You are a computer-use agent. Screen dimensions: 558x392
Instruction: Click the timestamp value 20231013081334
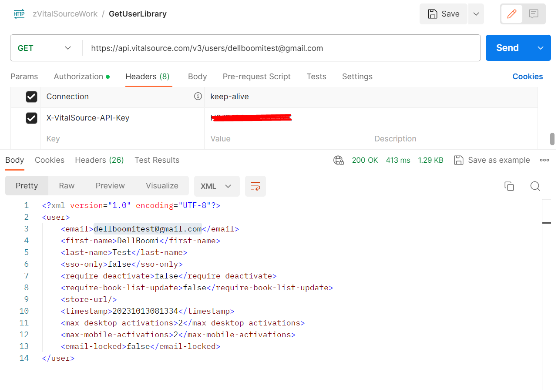coord(145,311)
